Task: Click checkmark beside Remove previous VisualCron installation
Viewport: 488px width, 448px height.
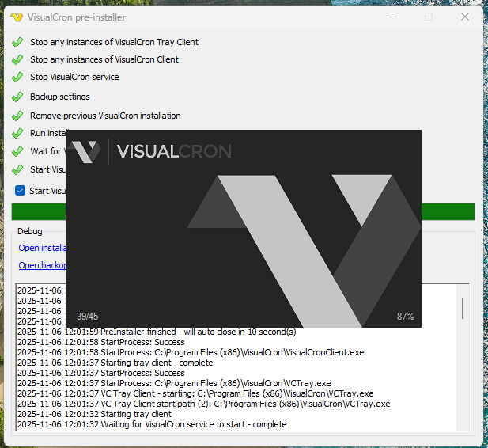Action: (x=17, y=116)
